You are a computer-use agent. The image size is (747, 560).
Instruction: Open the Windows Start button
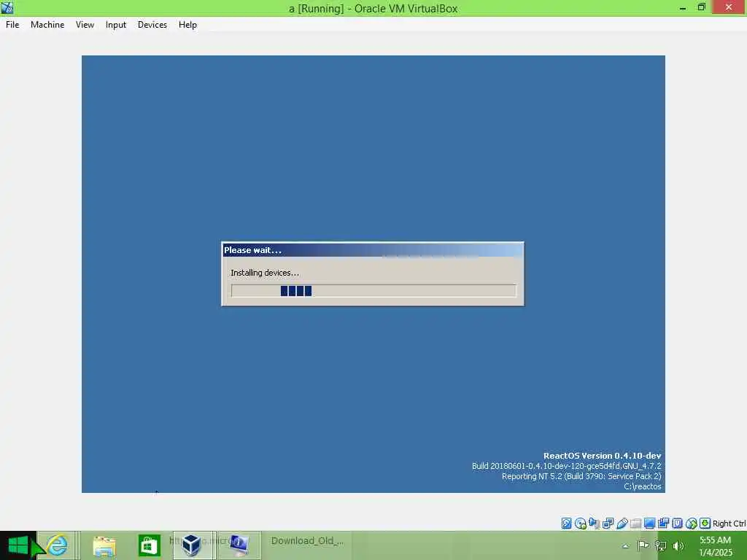(x=18, y=545)
